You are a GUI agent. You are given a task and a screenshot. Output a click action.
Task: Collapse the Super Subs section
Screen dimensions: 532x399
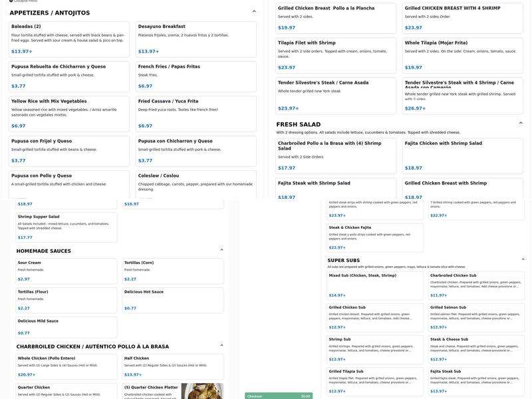pos(523,259)
